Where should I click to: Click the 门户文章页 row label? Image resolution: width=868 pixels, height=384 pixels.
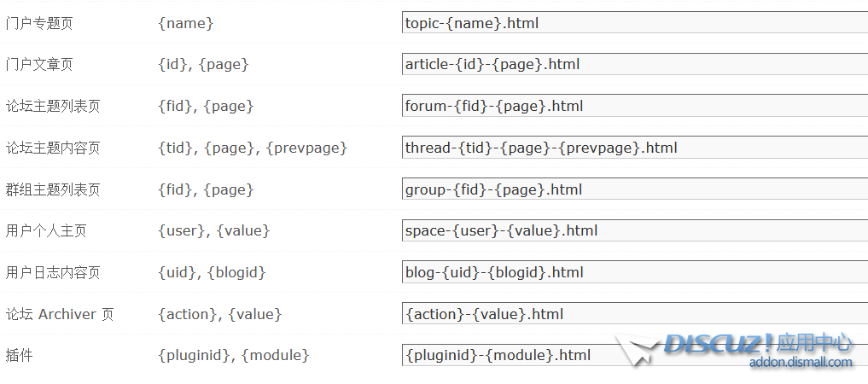pos(39,65)
